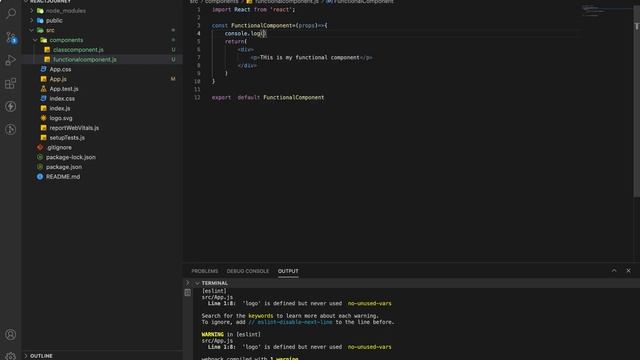Screen dimensions: 640x360
Task: Open the Extensions view
Action: tap(11, 83)
